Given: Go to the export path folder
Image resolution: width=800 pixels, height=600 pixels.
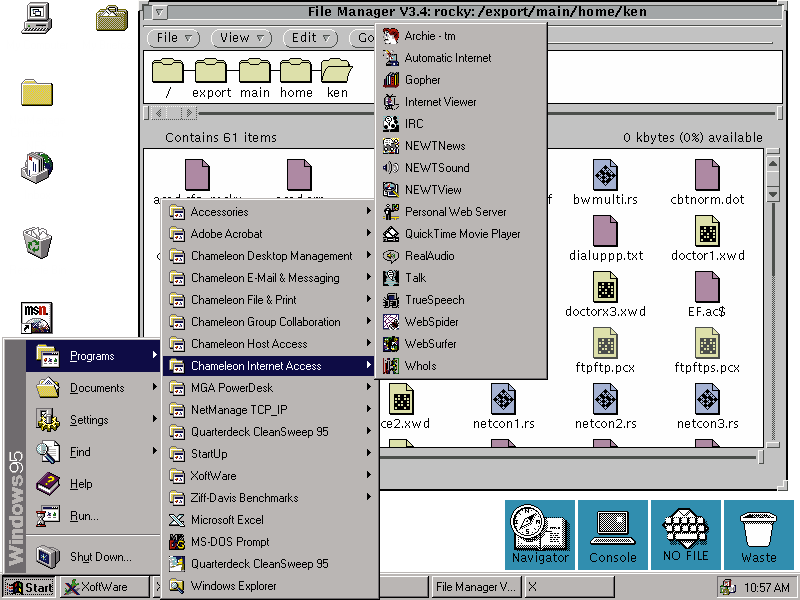Looking at the screenshot, I should pos(211,78).
